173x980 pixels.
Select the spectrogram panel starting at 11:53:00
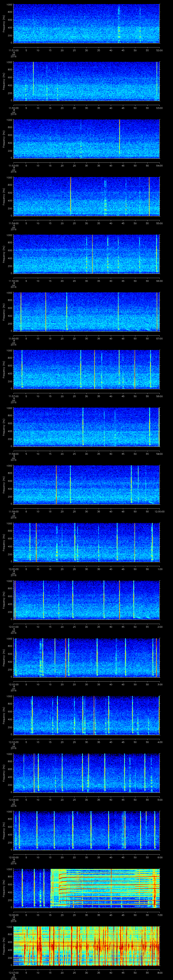86,139
